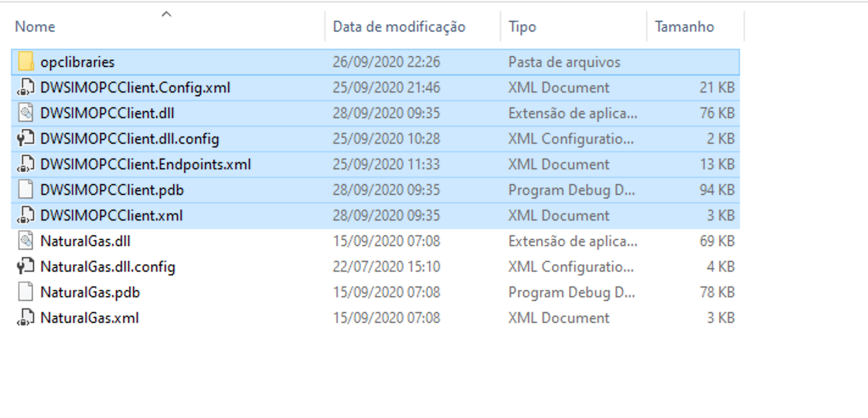This screenshot has width=868, height=418.
Task: Click the DWSIMOPCClient.Endpoints.xml file icon
Action: 25,164
